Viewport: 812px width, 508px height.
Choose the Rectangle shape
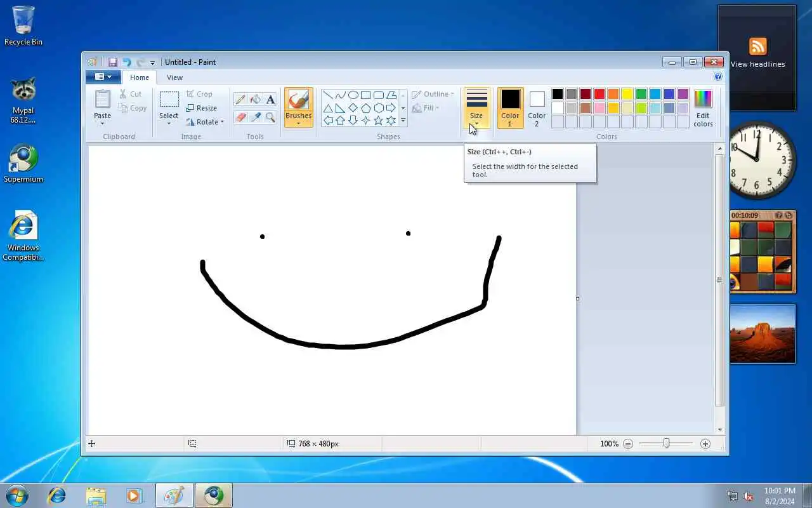pyautogui.click(x=366, y=95)
